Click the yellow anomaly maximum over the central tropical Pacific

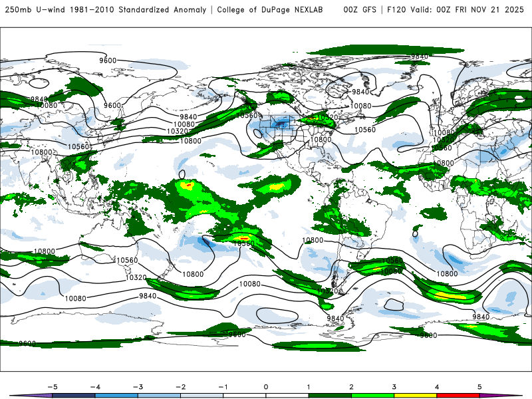coord(188,186)
